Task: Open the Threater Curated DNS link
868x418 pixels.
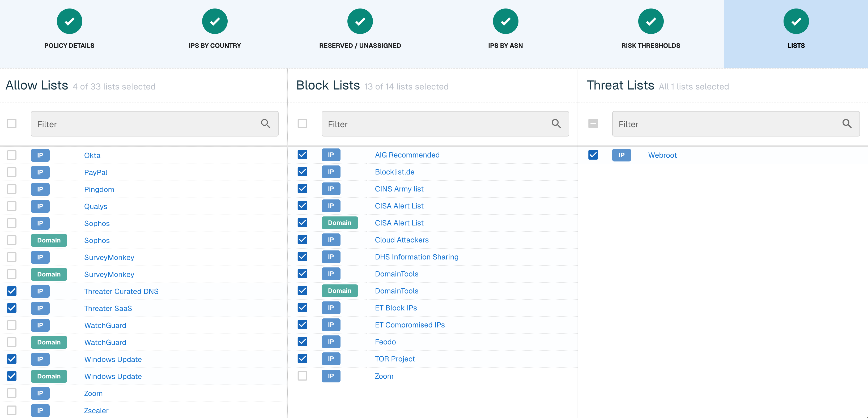Action: coord(121,291)
